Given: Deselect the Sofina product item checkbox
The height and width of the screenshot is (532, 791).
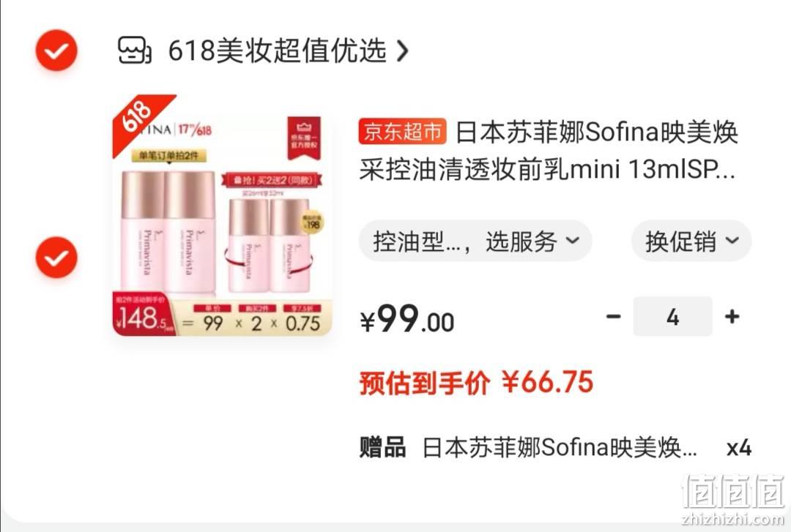Looking at the screenshot, I should (56, 257).
